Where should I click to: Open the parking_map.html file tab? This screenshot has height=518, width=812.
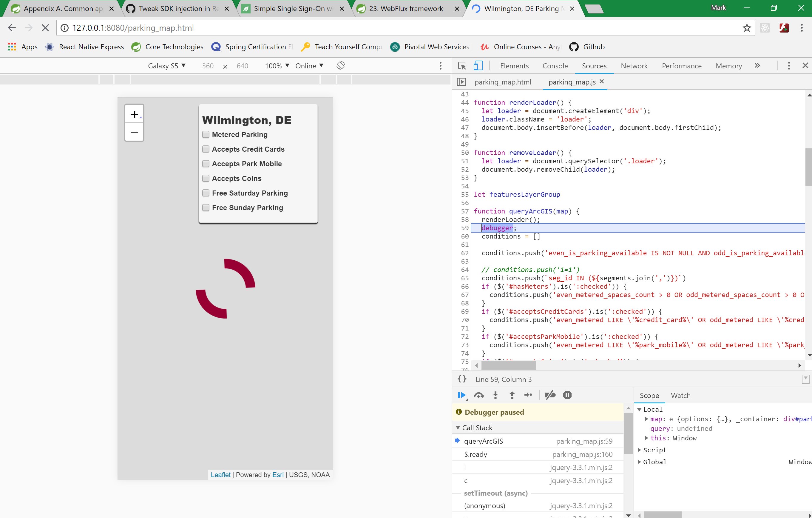point(502,82)
